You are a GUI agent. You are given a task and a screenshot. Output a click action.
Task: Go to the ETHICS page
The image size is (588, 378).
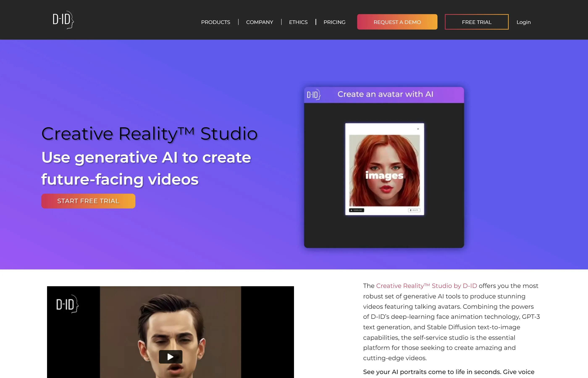(298, 22)
